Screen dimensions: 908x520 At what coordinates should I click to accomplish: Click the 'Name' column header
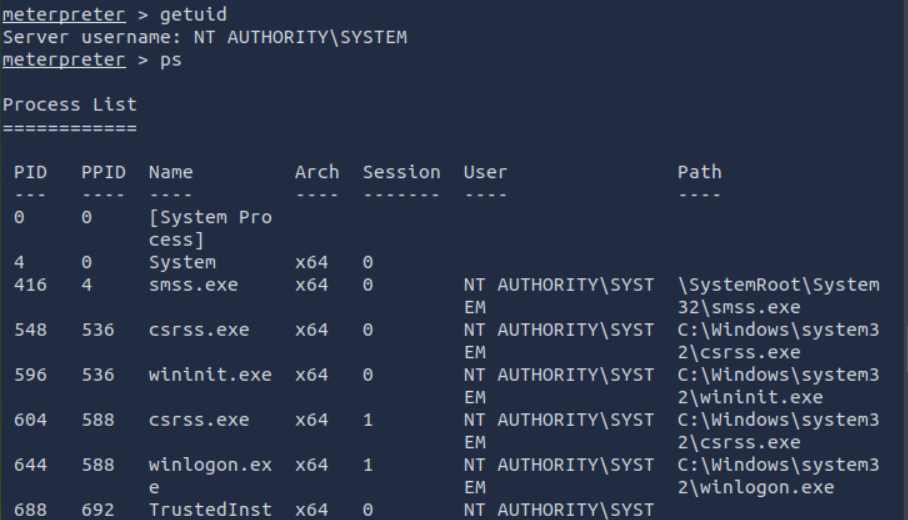171,172
